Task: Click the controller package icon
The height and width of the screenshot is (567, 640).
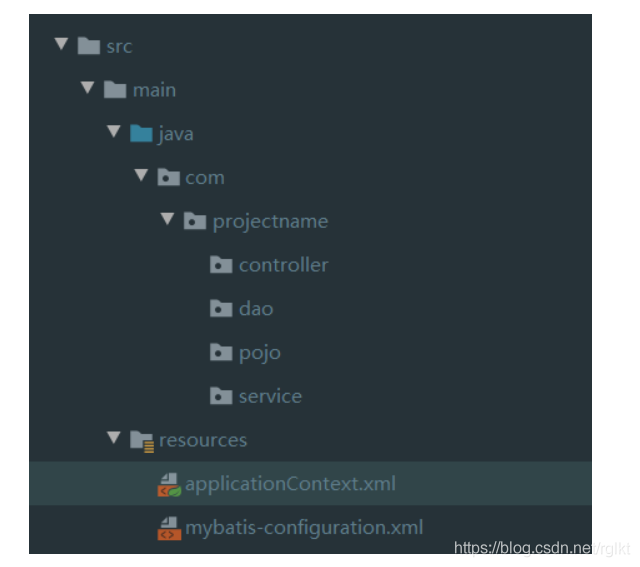Action: pos(221,265)
